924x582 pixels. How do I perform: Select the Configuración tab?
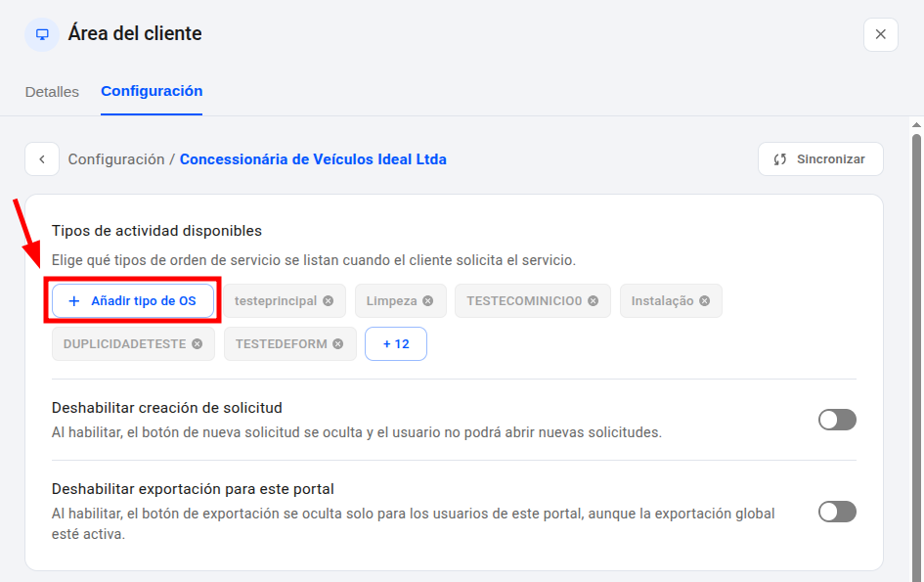click(152, 91)
